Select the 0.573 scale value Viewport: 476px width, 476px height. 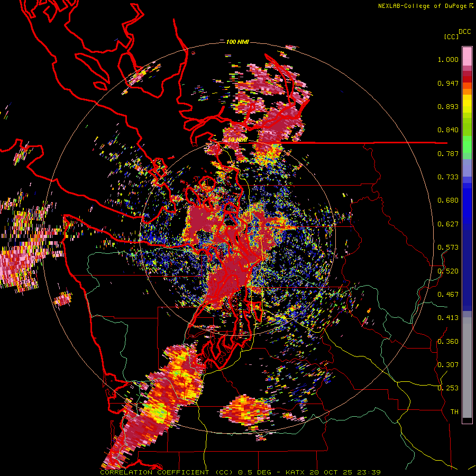point(448,248)
